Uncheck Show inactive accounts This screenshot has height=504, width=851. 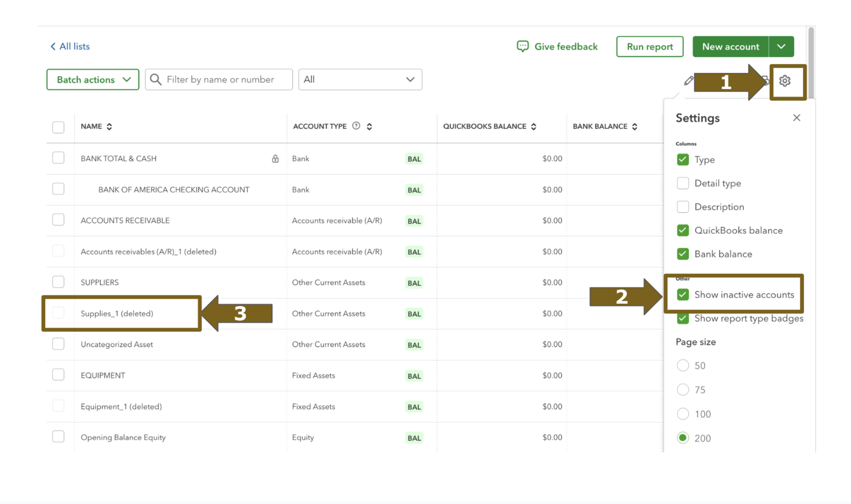pos(683,294)
